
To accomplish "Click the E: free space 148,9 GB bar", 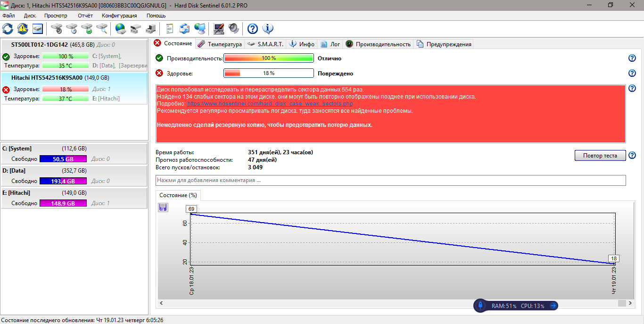I will point(63,203).
